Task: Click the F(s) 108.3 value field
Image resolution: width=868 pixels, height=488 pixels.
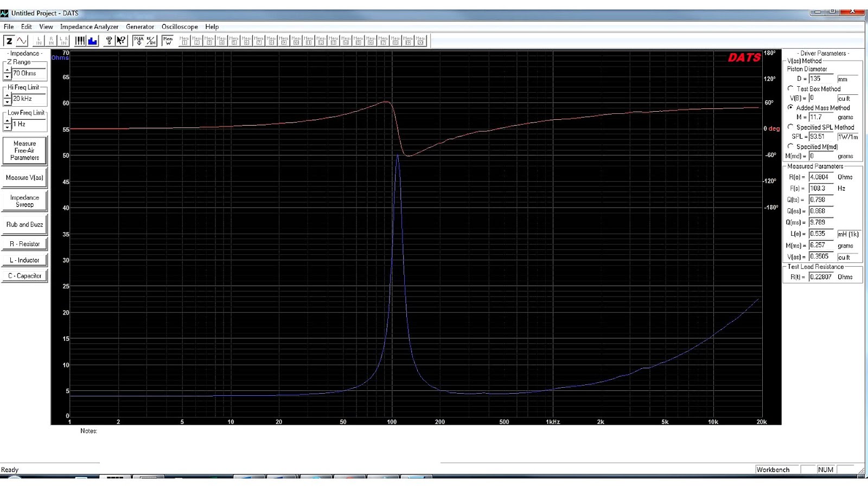Action: pyautogui.click(x=821, y=189)
